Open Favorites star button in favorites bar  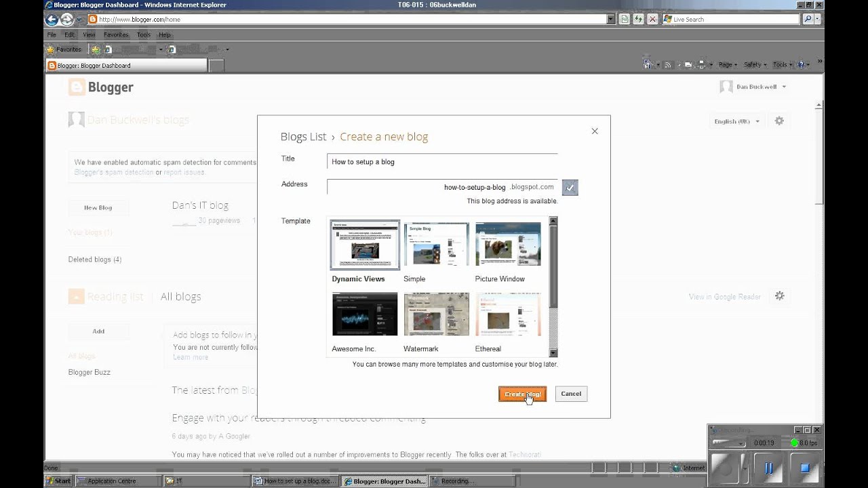64,49
